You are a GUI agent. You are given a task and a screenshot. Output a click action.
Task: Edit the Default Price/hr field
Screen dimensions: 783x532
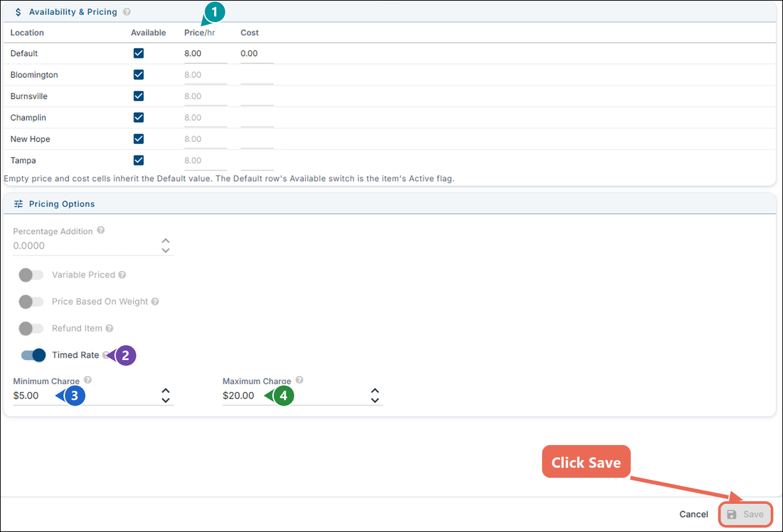pyautogui.click(x=205, y=54)
